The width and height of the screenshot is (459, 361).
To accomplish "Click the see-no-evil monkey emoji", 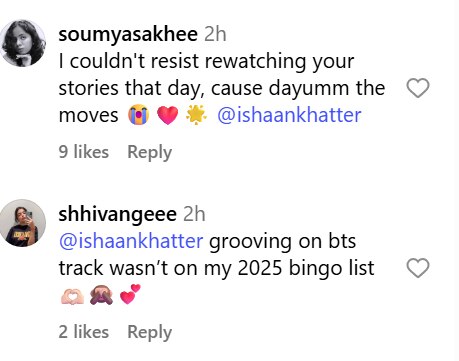I will [x=101, y=295].
